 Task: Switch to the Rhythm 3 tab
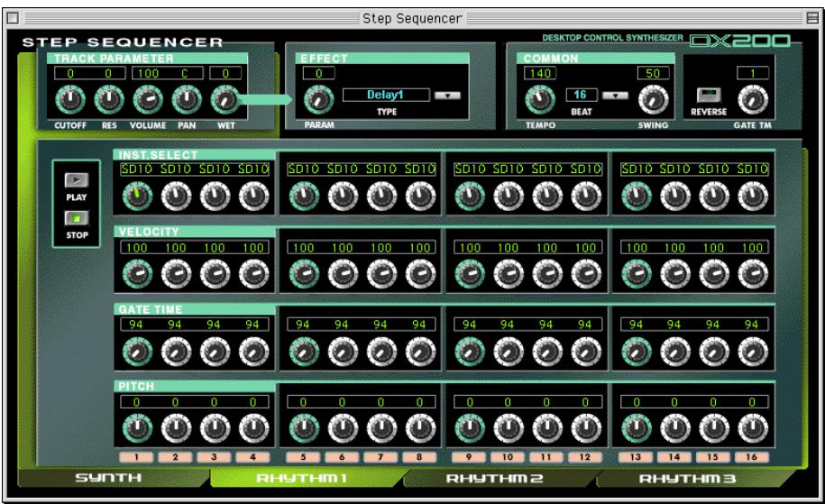tap(687, 478)
